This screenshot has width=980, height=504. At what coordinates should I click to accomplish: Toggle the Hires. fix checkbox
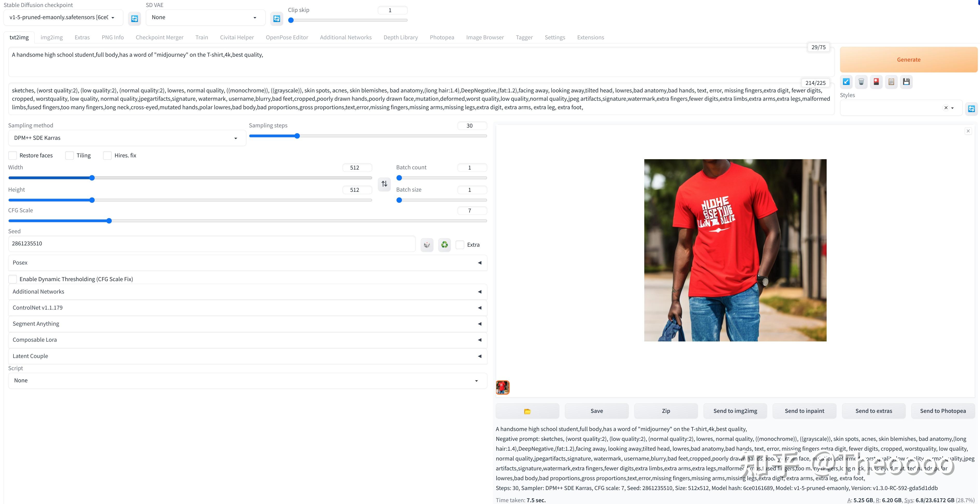(x=108, y=156)
